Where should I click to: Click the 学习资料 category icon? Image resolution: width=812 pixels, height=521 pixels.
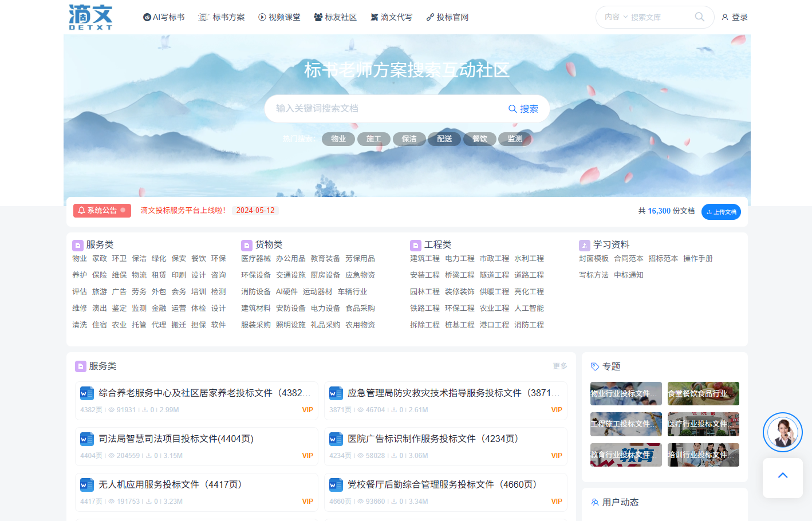(585, 245)
